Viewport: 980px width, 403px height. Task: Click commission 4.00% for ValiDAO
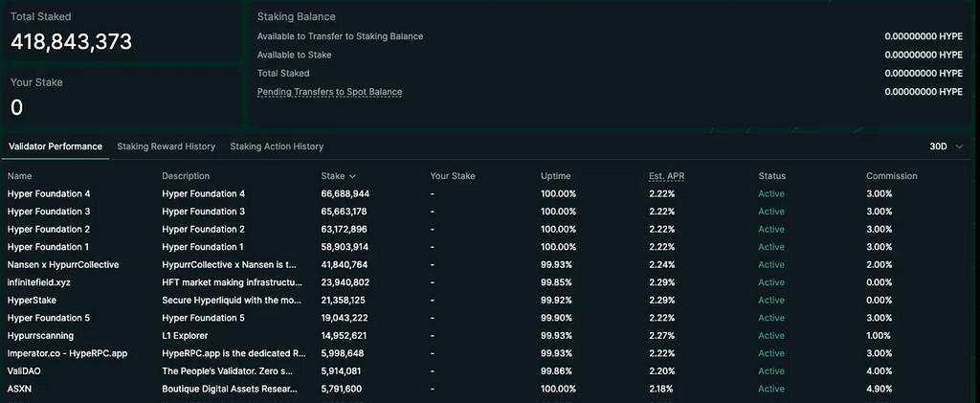pos(879,371)
